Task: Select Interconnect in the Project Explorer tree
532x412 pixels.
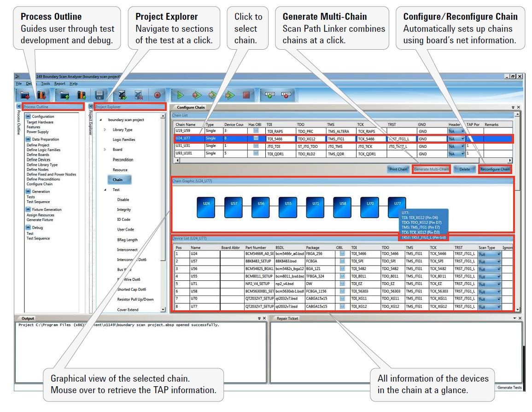Action: tap(127, 250)
